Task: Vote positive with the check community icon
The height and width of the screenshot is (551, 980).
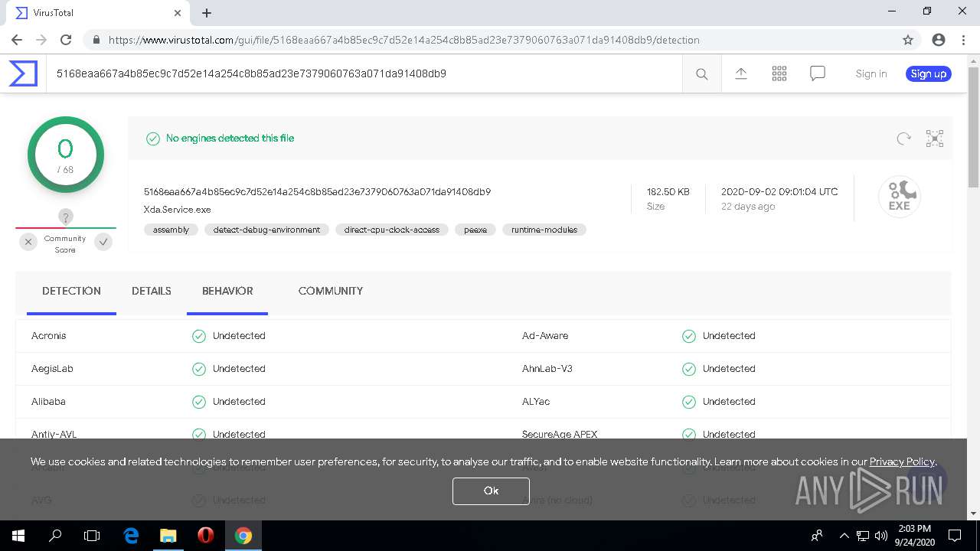Action: [x=103, y=242]
